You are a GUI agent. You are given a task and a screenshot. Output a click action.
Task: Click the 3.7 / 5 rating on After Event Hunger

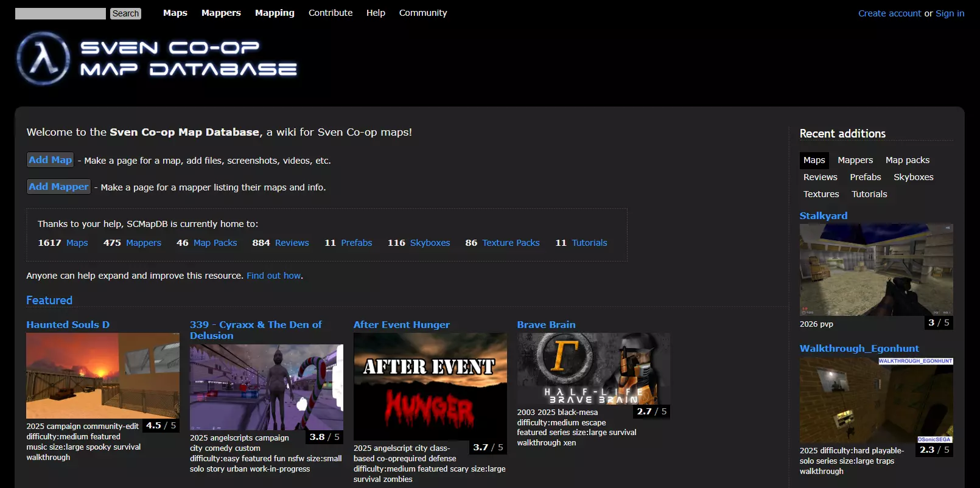488,447
